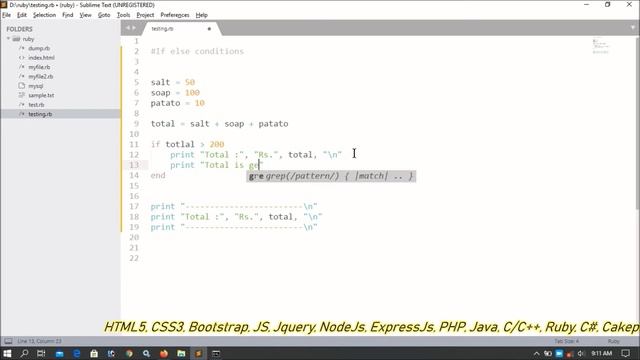Open test.rb from the sidebar
This screenshot has width=640, height=360.
click(x=36, y=104)
